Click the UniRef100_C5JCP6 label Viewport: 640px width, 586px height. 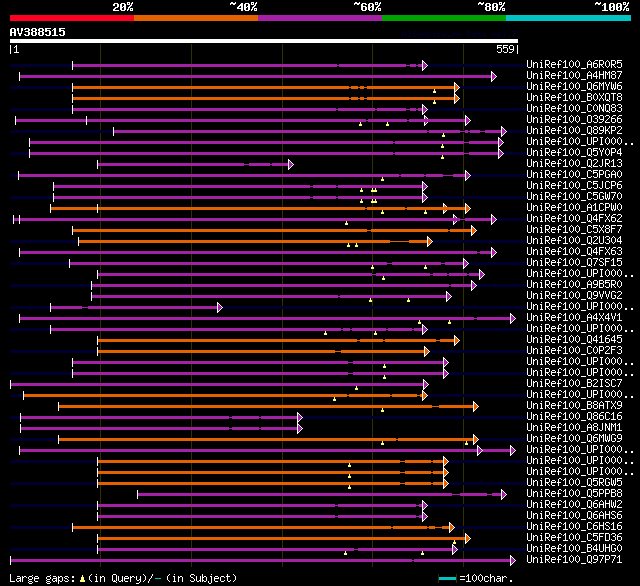pyautogui.click(x=574, y=186)
